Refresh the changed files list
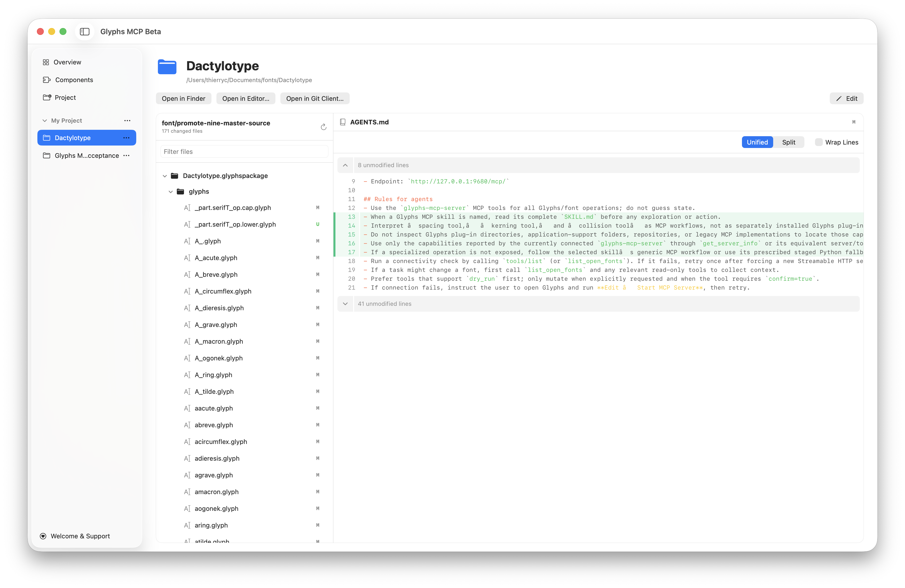This screenshot has height=588, width=905. [x=324, y=127]
